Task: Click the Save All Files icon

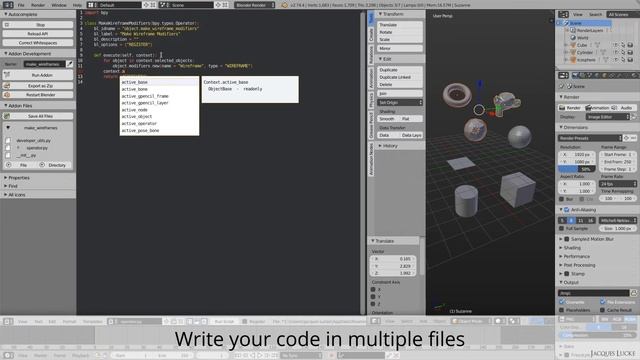Action: [7, 116]
